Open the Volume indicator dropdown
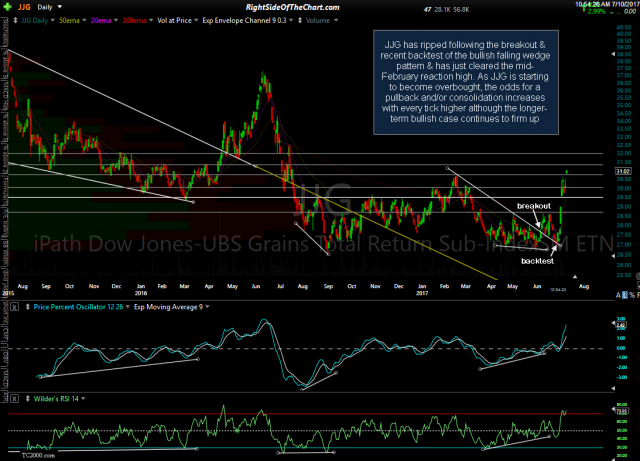This screenshot has width=640, height=461. click(336, 20)
